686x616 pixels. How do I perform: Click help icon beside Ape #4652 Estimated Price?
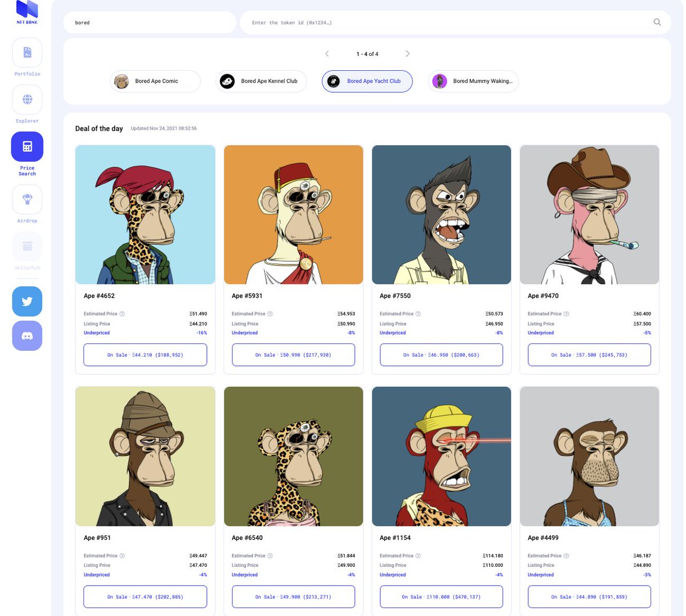pos(122,314)
